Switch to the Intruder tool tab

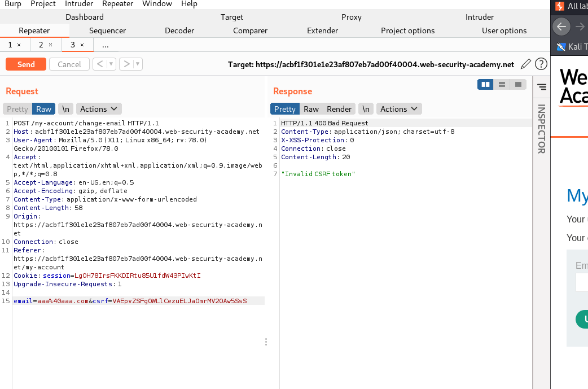point(480,17)
